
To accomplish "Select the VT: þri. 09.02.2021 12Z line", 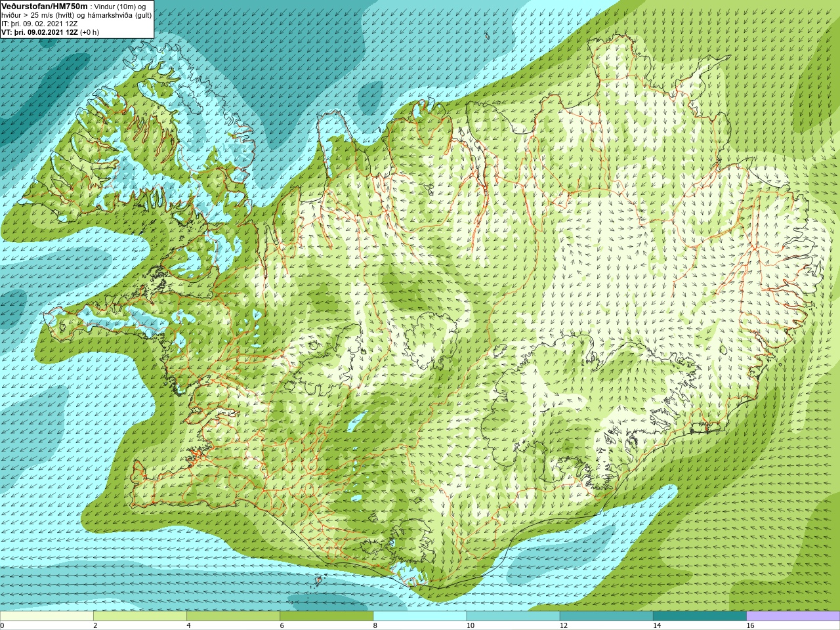I will 50,32.
